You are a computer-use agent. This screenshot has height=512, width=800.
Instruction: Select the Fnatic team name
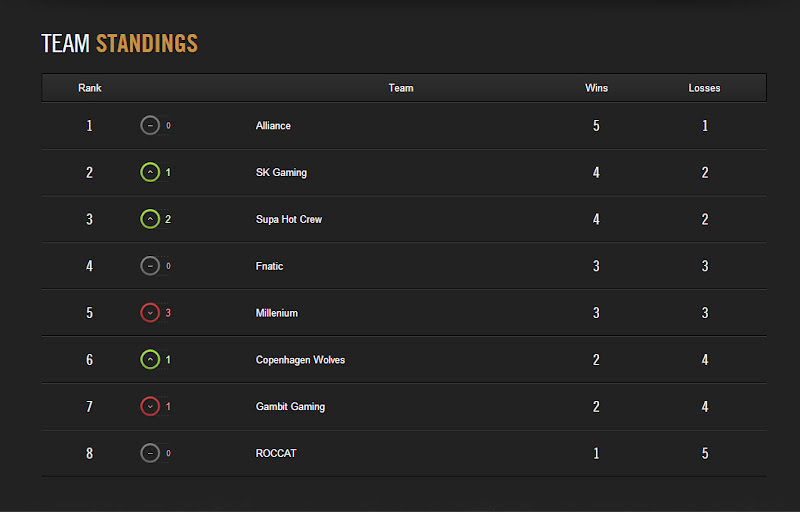[269, 266]
